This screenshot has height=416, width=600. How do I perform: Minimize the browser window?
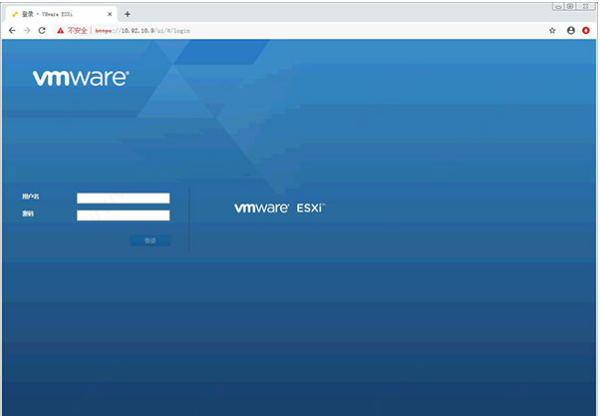tap(556, 6)
